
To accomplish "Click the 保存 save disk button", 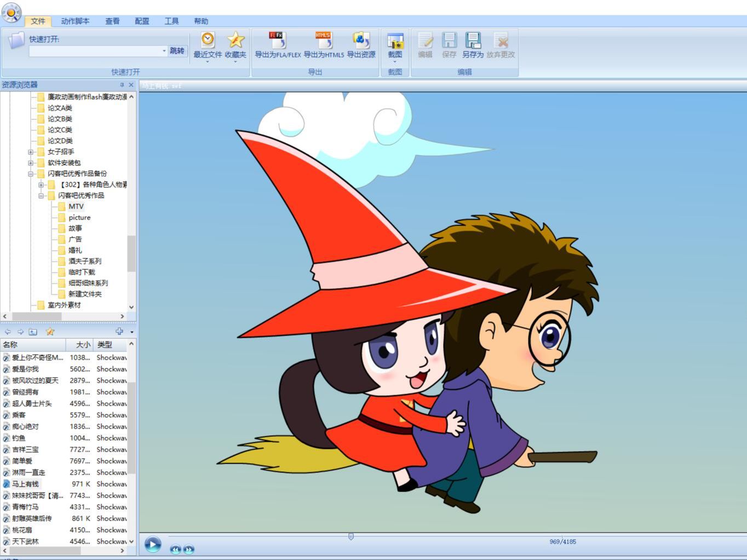I will point(449,45).
